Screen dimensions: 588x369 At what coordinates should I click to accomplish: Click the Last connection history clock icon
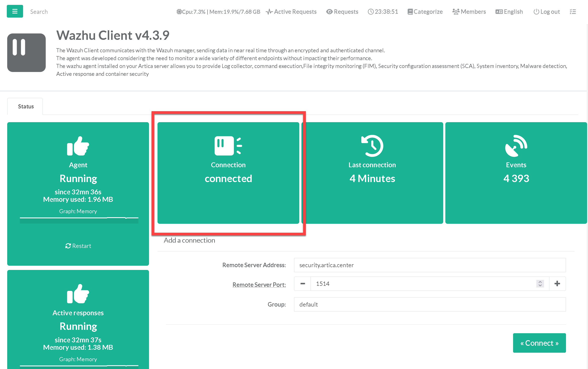coord(372,146)
